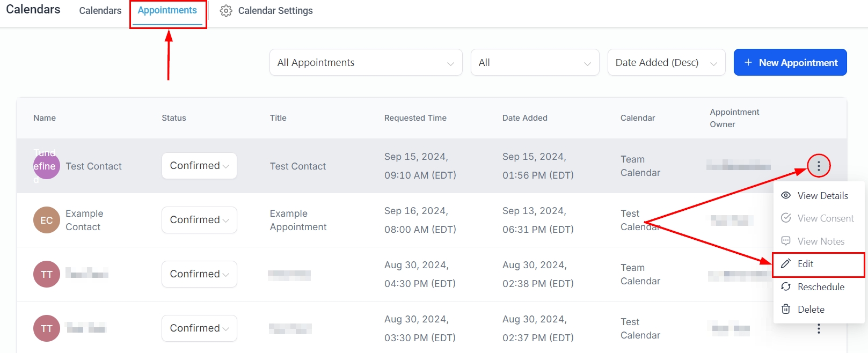Click the Reschedule circular arrows icon
The width and height of the screenshot is (868, 353).
coord(786,286)
